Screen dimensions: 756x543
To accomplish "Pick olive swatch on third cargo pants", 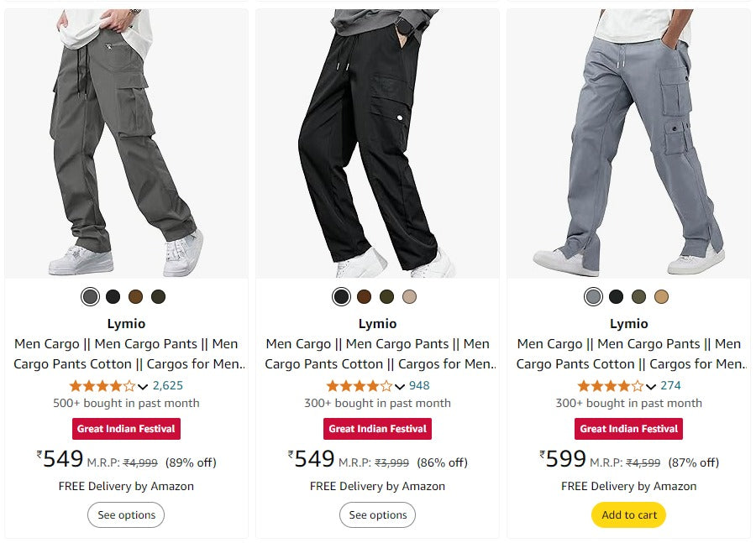I will point(638,296).
